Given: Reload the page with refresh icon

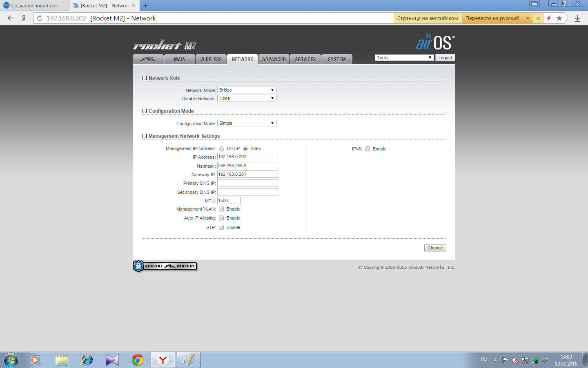Looking at the screenshot, I should (x=40, y=18).
